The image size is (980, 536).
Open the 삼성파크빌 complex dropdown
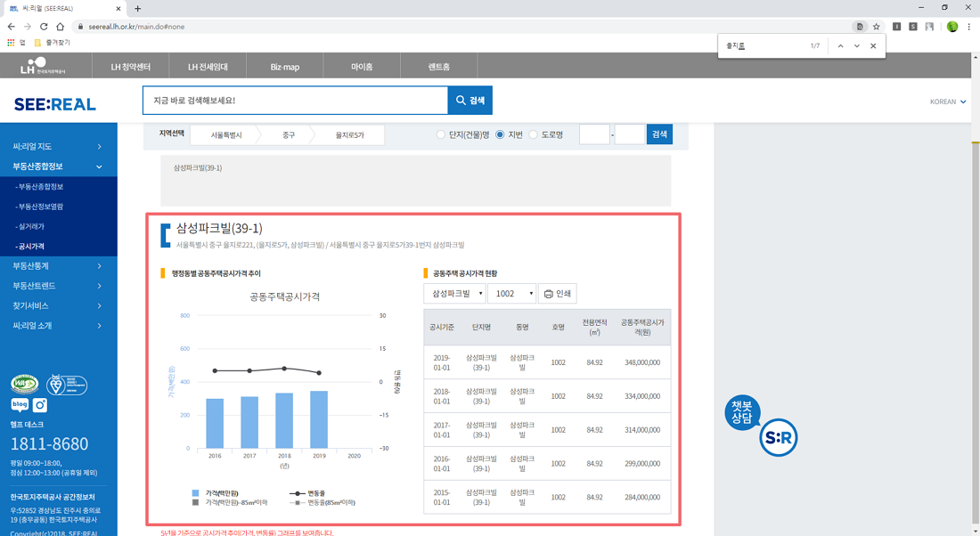454,294
